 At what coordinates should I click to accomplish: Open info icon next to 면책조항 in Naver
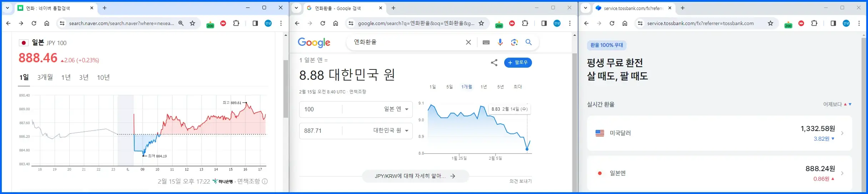pos(265,181)
